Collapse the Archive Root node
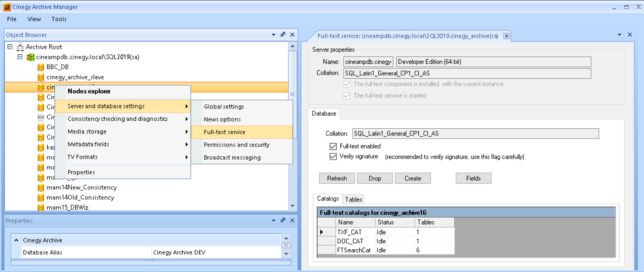The image size is (644, 272). tap(10, 47)
